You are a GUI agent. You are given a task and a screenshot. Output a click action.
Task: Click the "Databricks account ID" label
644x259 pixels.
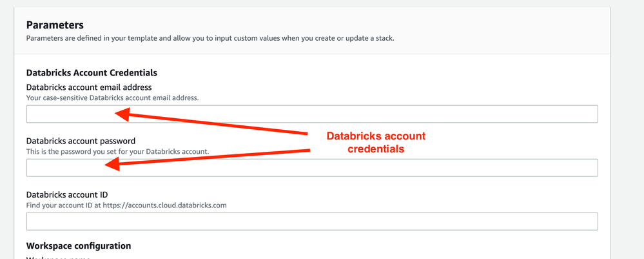[67, 194]
